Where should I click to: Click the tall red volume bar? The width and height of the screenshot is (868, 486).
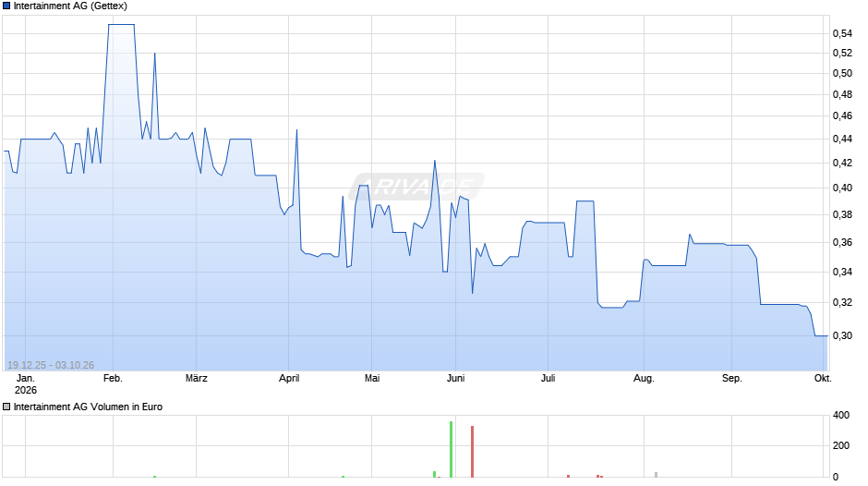[x=472, y=452]
